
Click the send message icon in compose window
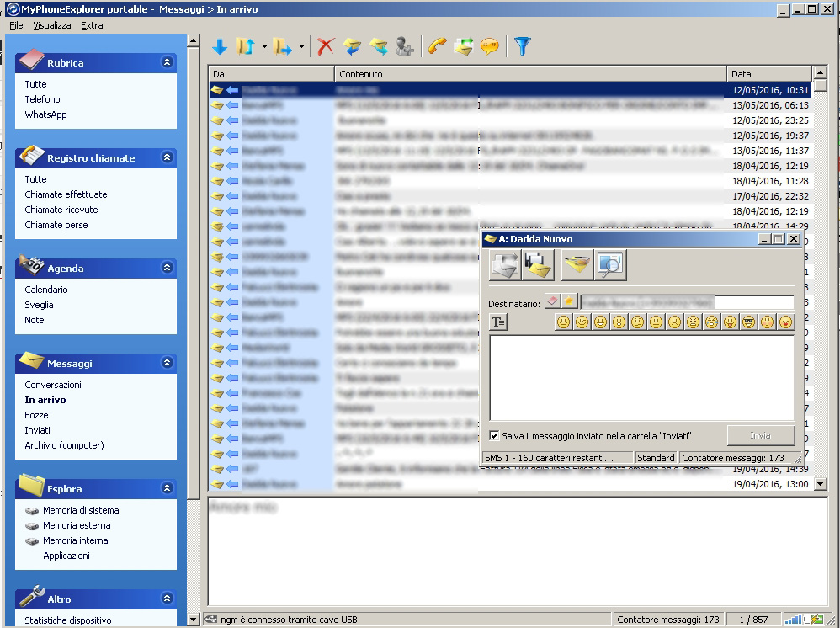pos(505,265)
